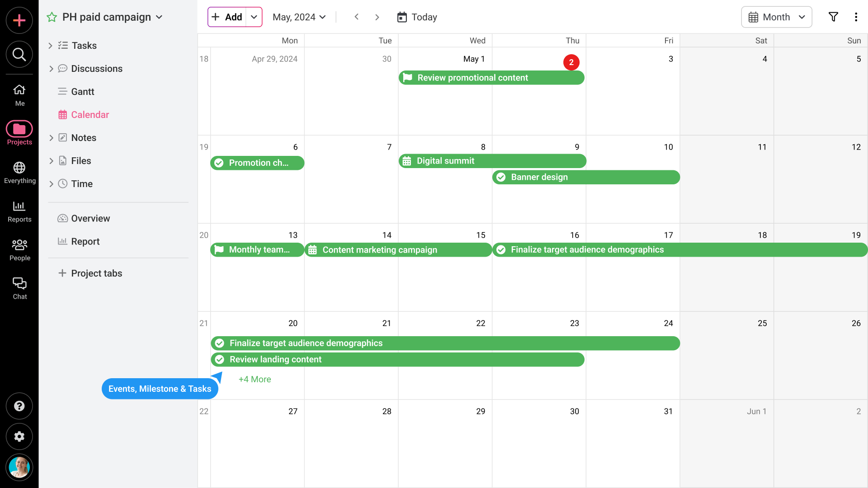Expand the Tasks section
868x488 pixels.
click(51, 46)
